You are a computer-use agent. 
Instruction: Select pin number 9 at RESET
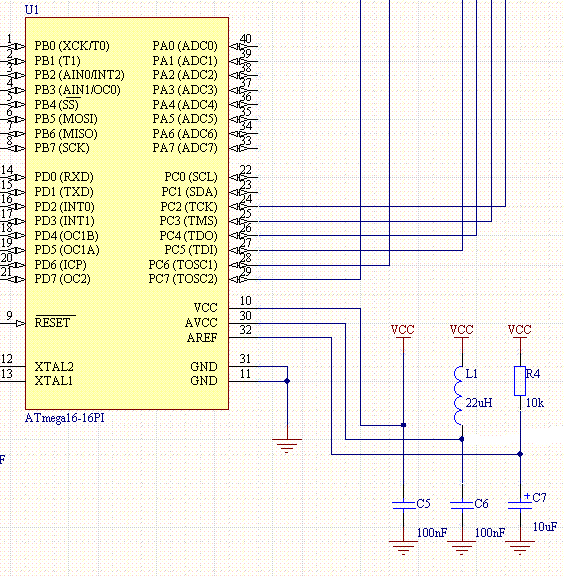click(10, 316)
